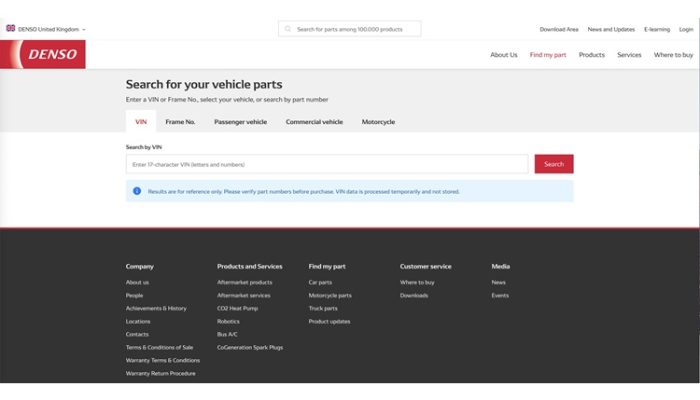Screen dimensions: 700x400
Task: Open footer Locations link
Action: click(138, 321)
